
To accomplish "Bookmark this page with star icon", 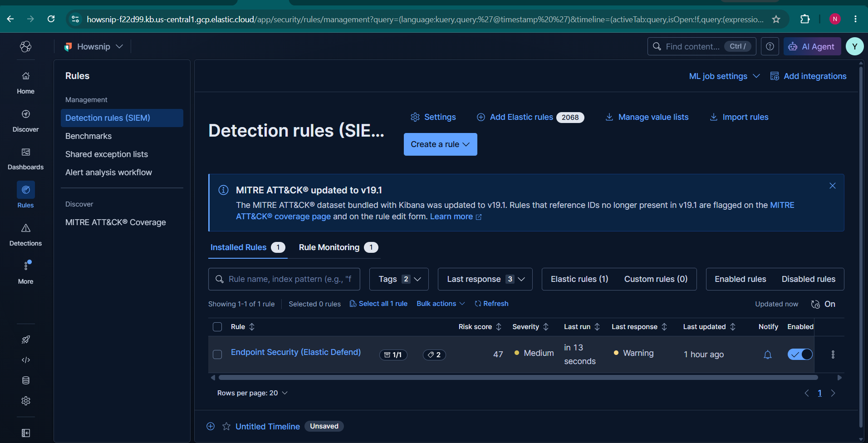I will (776, 19).
